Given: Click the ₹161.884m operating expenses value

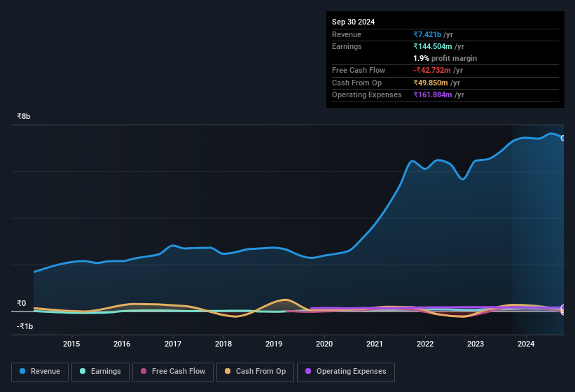Looking at the screenshot, I should pyautogui.click(x=433, y=95).
